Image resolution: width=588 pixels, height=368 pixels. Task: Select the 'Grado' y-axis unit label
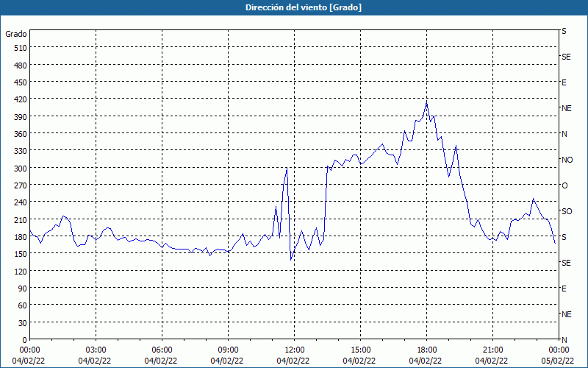click(16, 34)
